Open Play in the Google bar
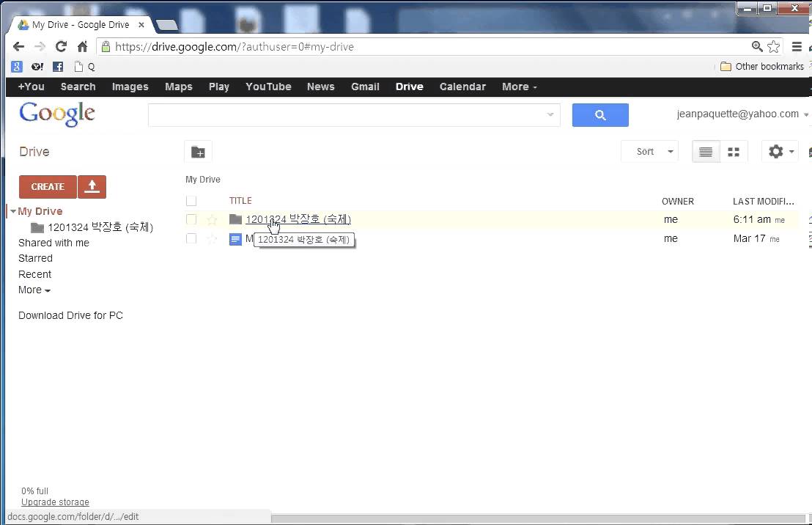This screenshot has width=812, height=525. (219, 87)
